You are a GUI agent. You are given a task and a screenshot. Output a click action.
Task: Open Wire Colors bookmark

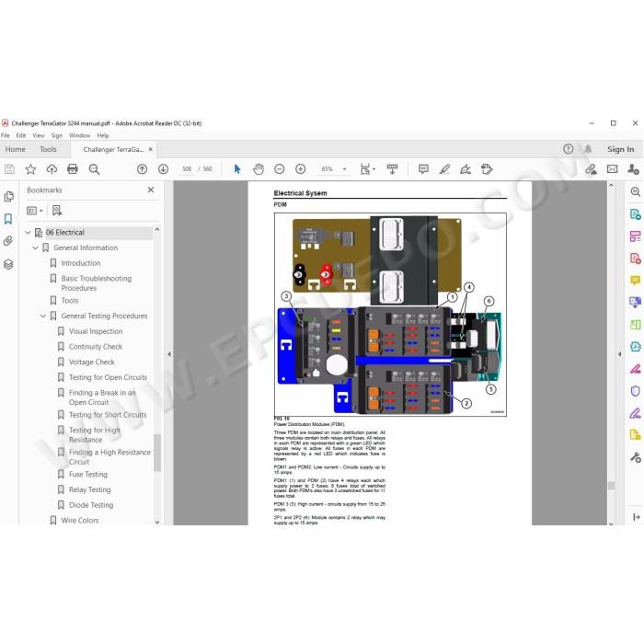point(80,521)
